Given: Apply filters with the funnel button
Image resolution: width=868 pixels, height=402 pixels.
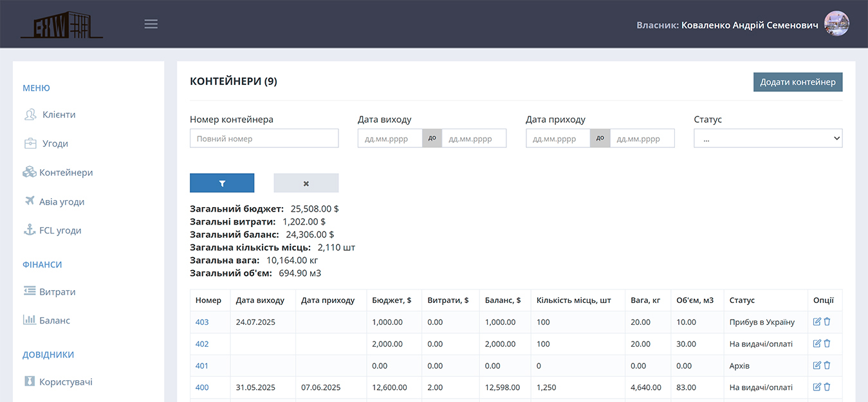Looking at the screenshot, I should point(222,183).
